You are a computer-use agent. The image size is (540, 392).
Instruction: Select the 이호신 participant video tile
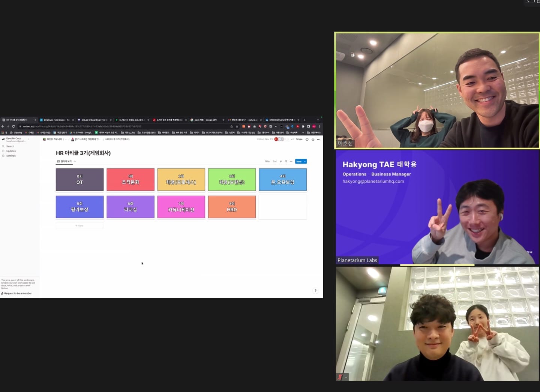437,90
